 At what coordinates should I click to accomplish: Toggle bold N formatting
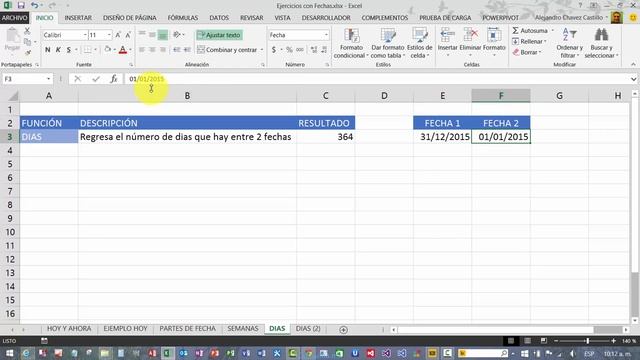point(48,50)
